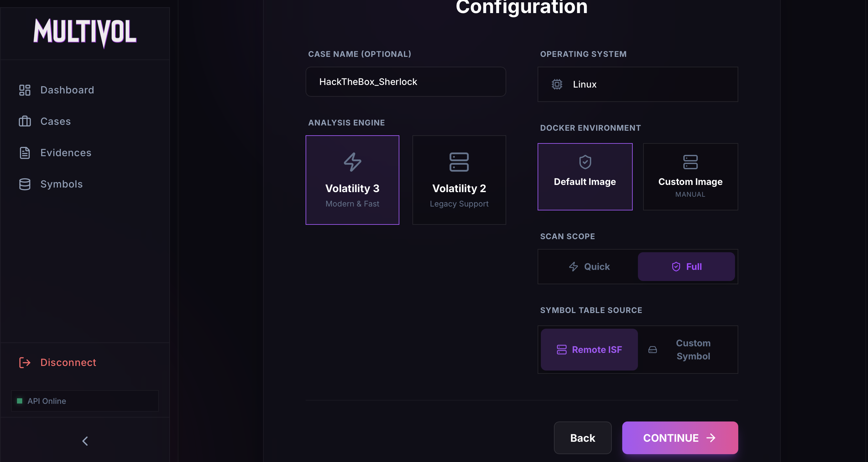The image size is (868, 462).
Task: Click the Default Image shield icon
Action: tap(585, 162)
